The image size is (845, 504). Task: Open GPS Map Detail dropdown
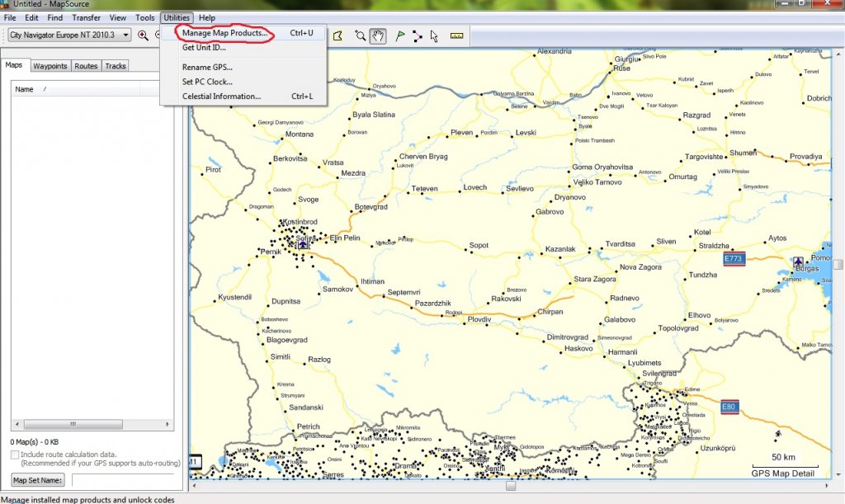782,473
